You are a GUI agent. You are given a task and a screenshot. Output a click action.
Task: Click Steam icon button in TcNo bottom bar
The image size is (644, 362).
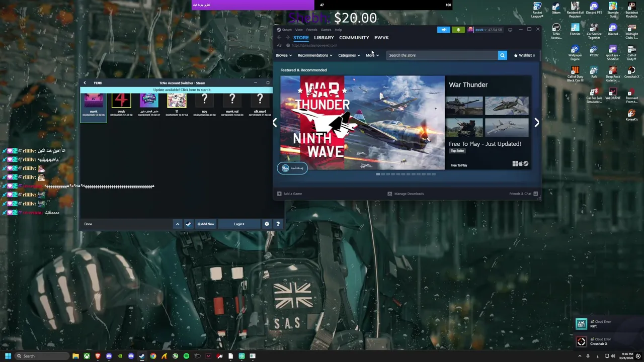pyautogui.click(x=189, y=224)
